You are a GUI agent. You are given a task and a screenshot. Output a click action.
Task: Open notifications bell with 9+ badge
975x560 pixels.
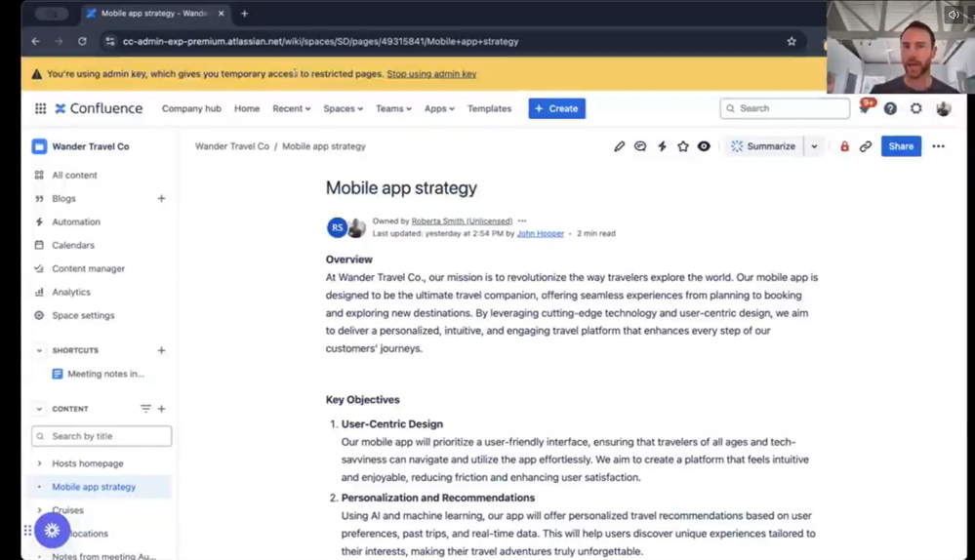click(865, 107)
